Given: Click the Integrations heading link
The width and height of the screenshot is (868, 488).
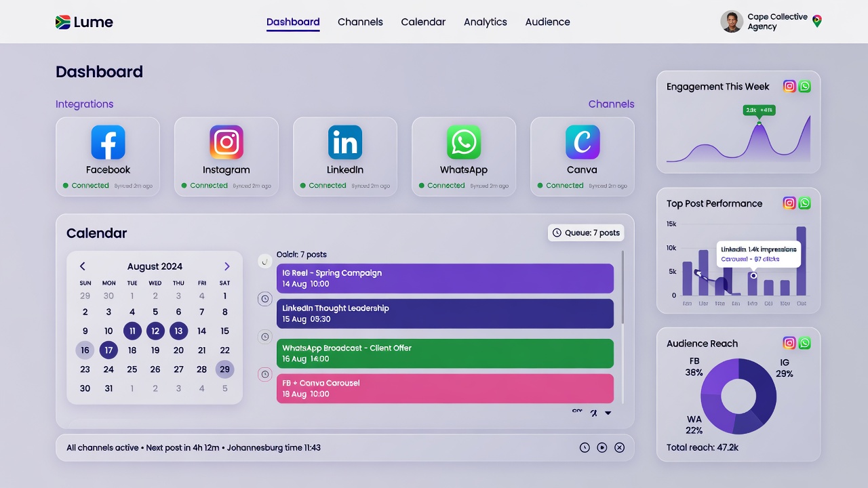Looking at the screenshot, I should tap(85, 104).
